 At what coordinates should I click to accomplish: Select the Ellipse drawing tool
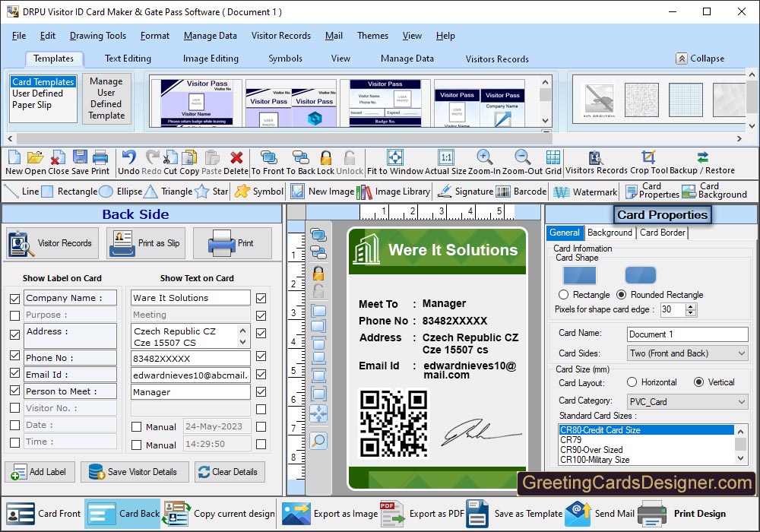click(x=121, y=192)
